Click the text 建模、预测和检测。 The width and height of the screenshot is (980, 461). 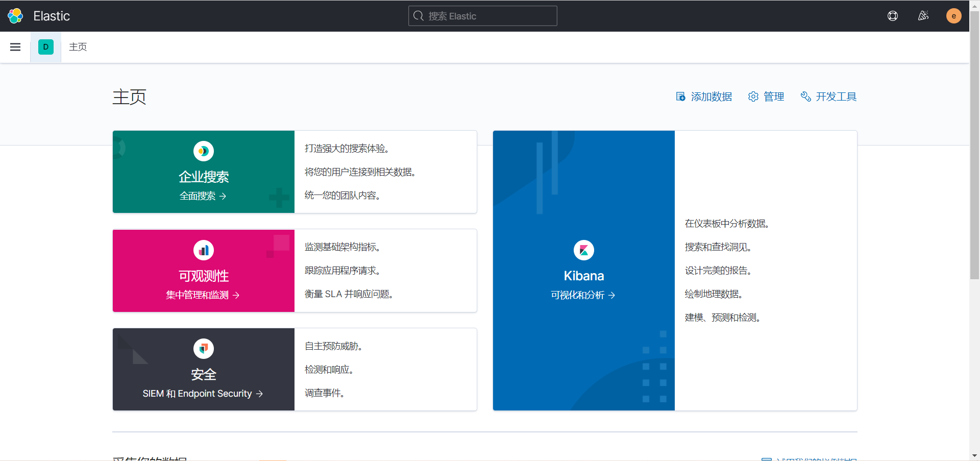pyautogui.click(x=723, y=318)
